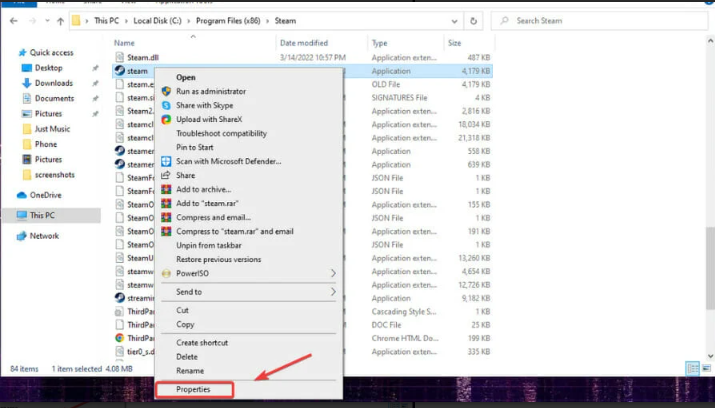715x408 pixels.
Task: Open the address bar history dropdown
Action: coord(454,21)
